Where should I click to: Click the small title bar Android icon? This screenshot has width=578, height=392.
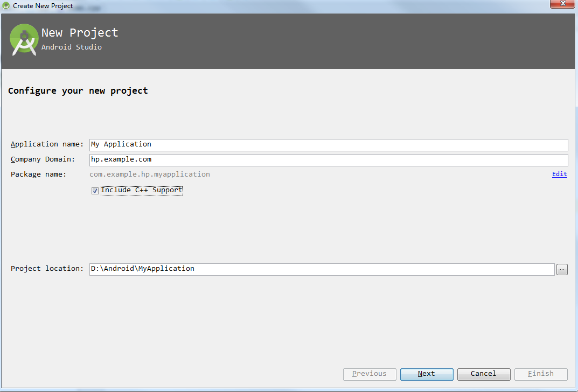[x=6, y=6]
